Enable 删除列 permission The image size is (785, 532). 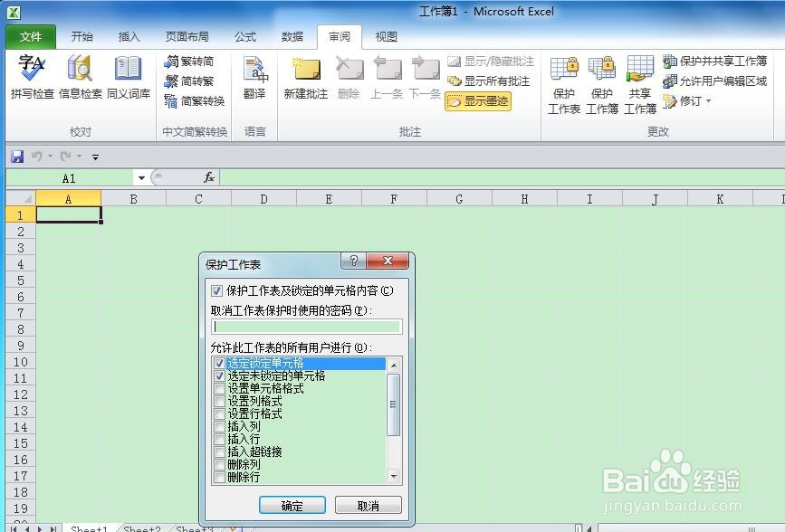(x=219, y=464)
